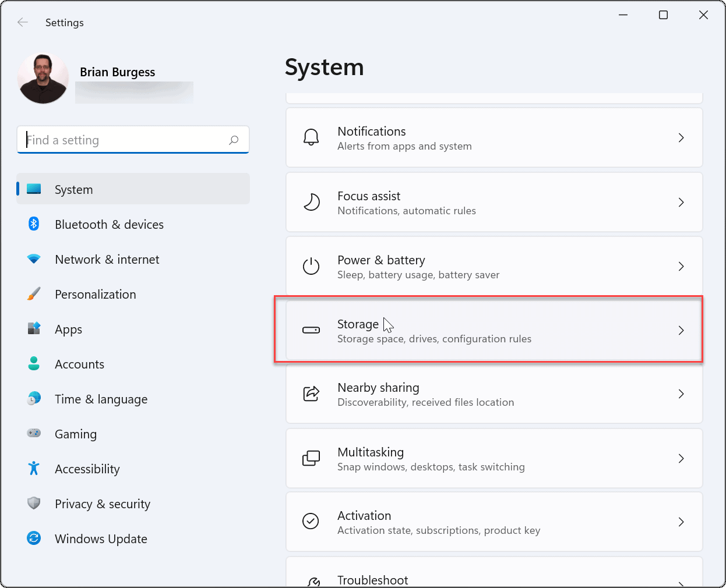Go to Bluetooth & devices
Viewport: 726px width, 588px height.
133,224
